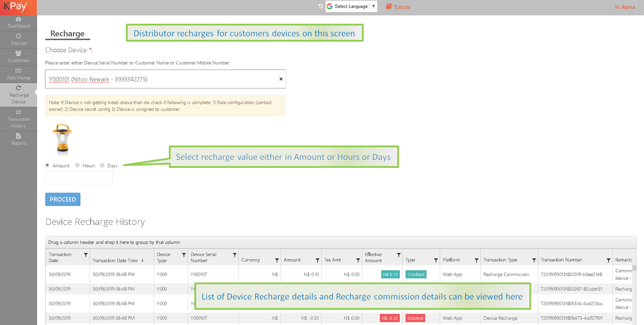
Task: Open the Tutorial link
Action: point(398,7)
